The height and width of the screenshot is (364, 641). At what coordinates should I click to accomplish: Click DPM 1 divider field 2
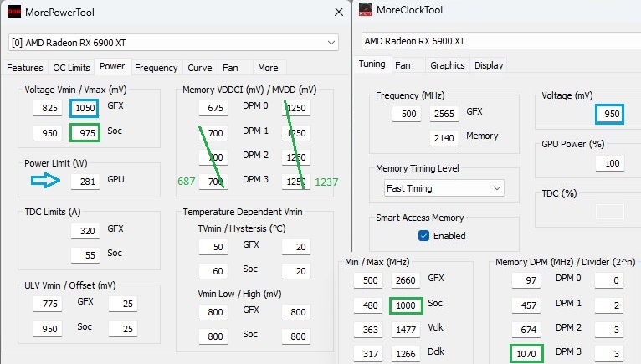click(609, 305)
